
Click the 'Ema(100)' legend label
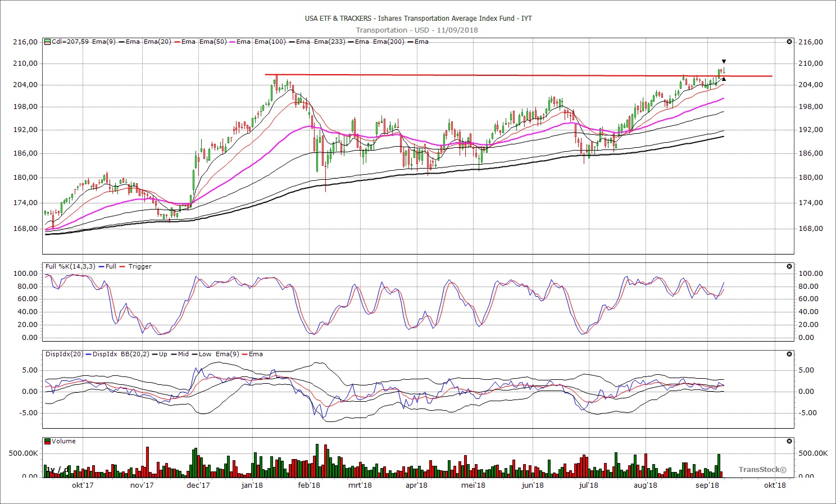tap(270, 42)
